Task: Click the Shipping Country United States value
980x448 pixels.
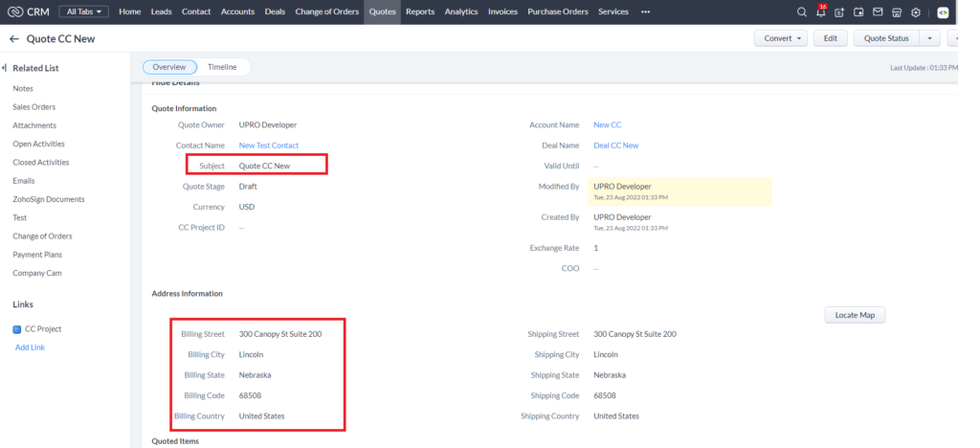Action: pyautogui.click(x=616, y=416)
